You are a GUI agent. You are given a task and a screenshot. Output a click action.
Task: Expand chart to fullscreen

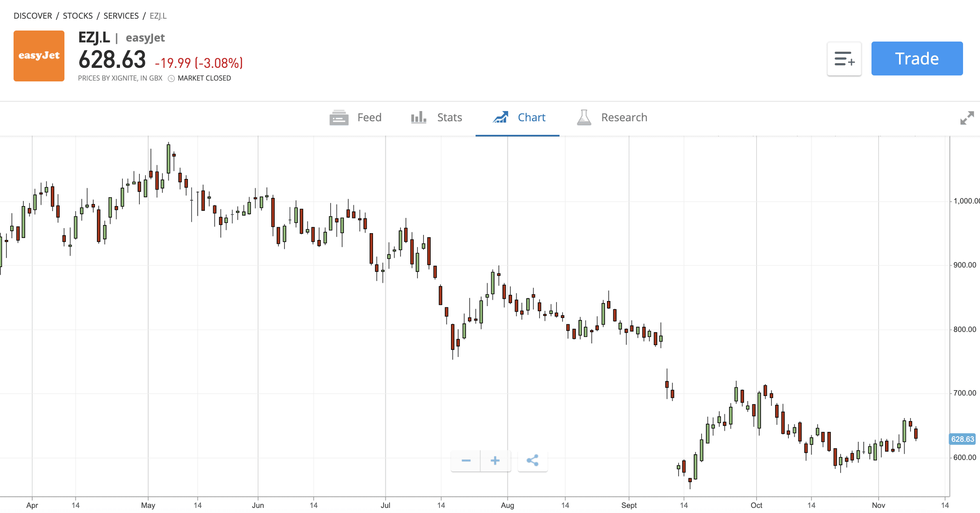click(x=967, y=118)
